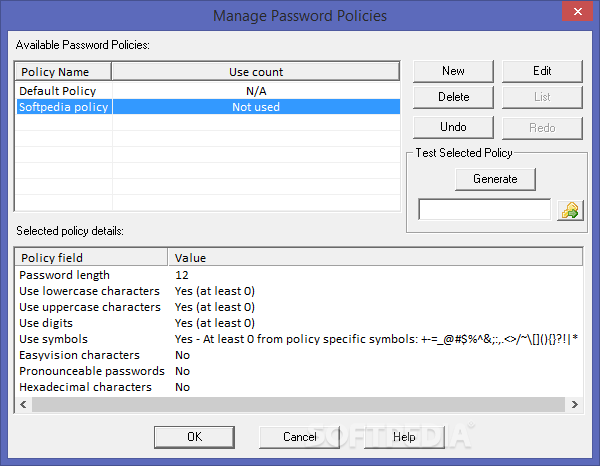Click the Use count column header
Image resolution: width=600 pixels, height=466 pixels.
[256, 72]
